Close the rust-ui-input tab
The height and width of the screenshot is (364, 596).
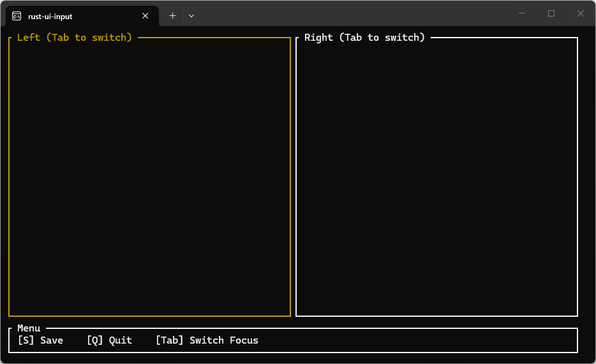coord(145,16)
